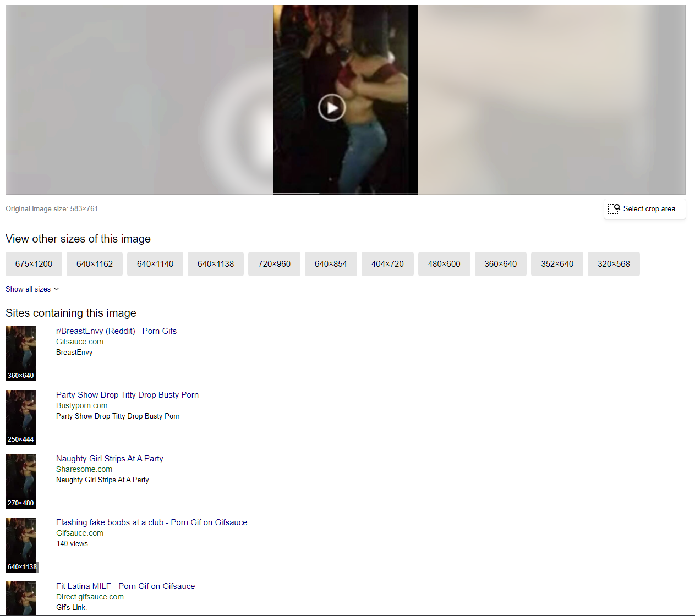Open the Flashing fake boobs at a club result link
695x616 pixels.
pos(151,522)
